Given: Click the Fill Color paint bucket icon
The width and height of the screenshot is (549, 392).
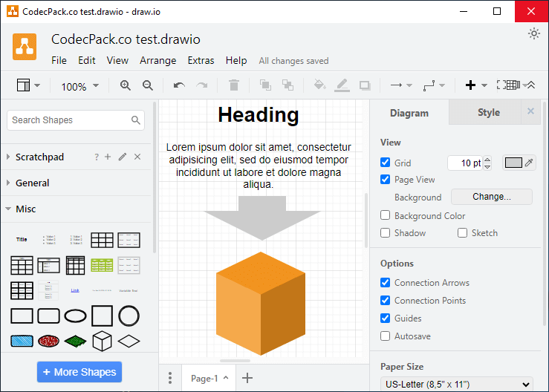Looking at the screenshot, I should pos(319,85).
